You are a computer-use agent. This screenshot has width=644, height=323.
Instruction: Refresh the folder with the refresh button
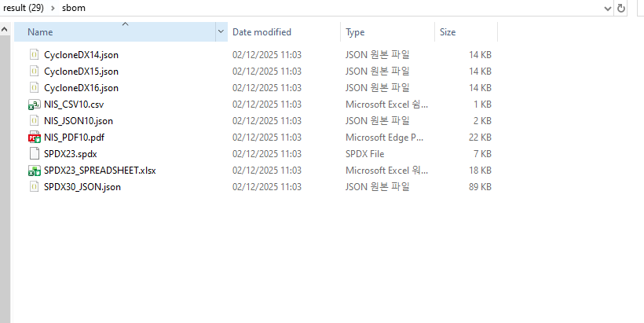[621, 8]
